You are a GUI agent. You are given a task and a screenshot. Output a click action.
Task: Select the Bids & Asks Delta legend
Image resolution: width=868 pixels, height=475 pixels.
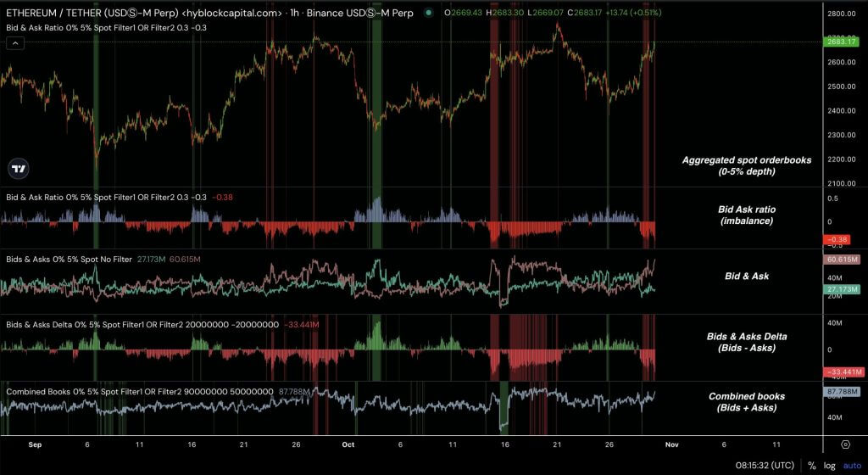(162, 324)
